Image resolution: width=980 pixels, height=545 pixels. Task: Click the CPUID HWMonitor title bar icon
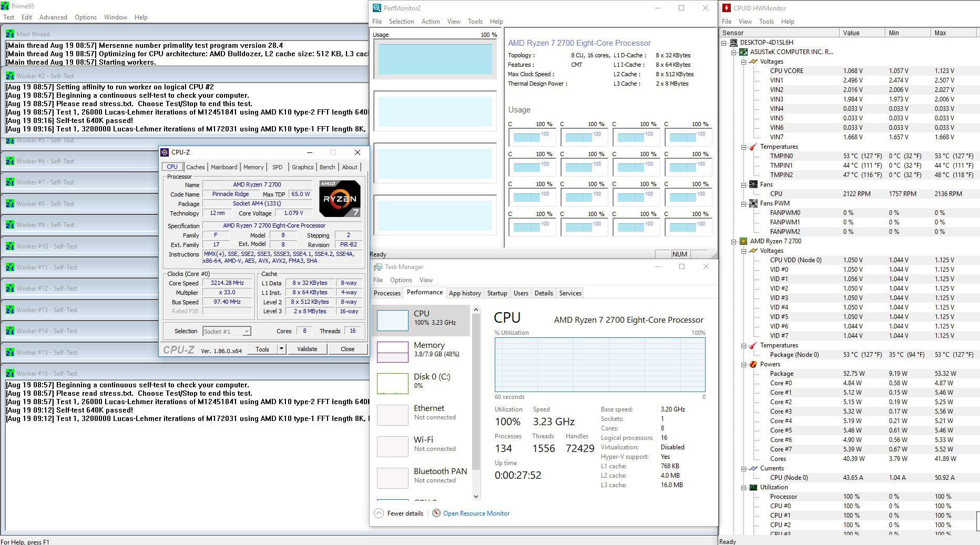[x=727, y=8]
